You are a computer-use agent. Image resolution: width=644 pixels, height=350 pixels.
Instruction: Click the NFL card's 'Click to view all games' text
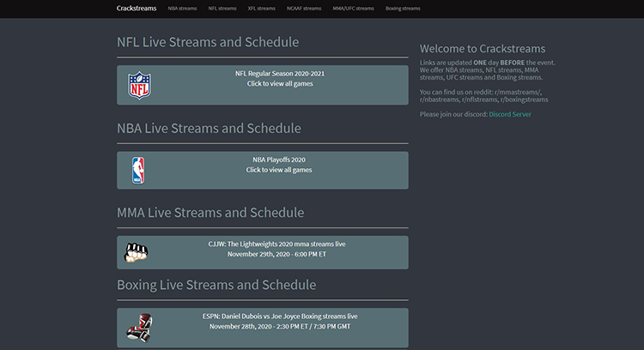(x=280, y=84)
